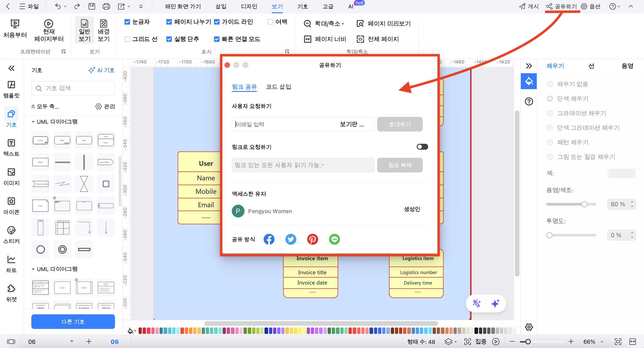Click the shade/tint slider handle

[x=584, y=204]
